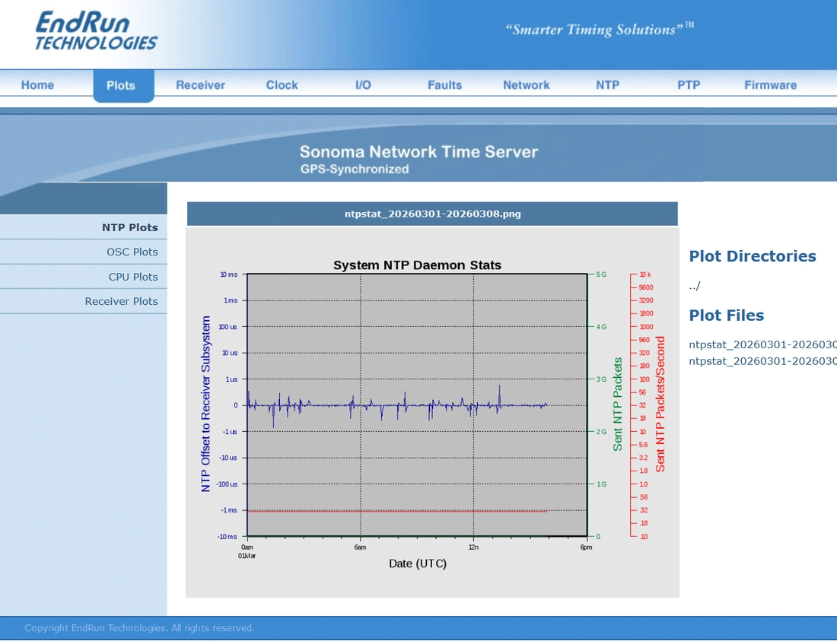This screenshot has width=837, height=644.
Task: Open the Home tab
Action: click(37, 85)
